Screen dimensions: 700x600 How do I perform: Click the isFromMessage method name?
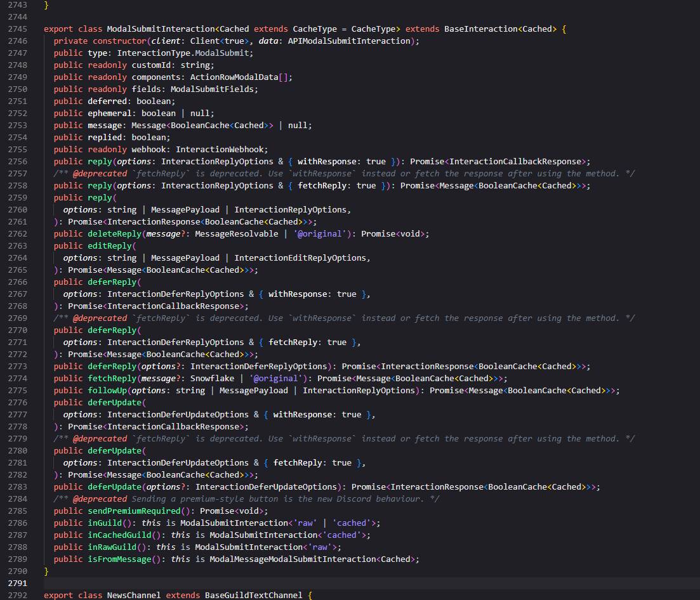tap(119, 559)
